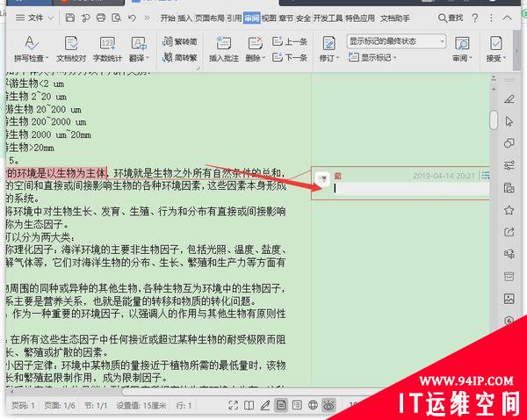Open the 显示标记的最终状态 dropdown
The height and width of the screenshot is (420, 527).
point(396,41)
